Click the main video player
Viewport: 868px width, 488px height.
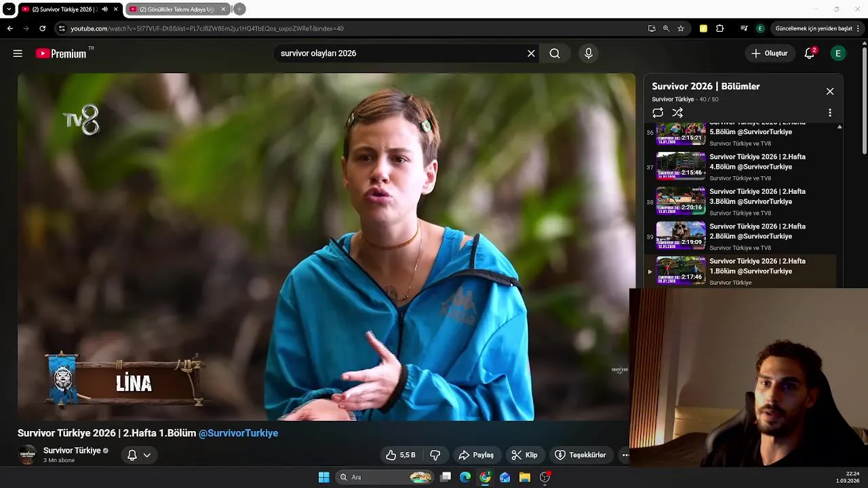pos(326,247)
